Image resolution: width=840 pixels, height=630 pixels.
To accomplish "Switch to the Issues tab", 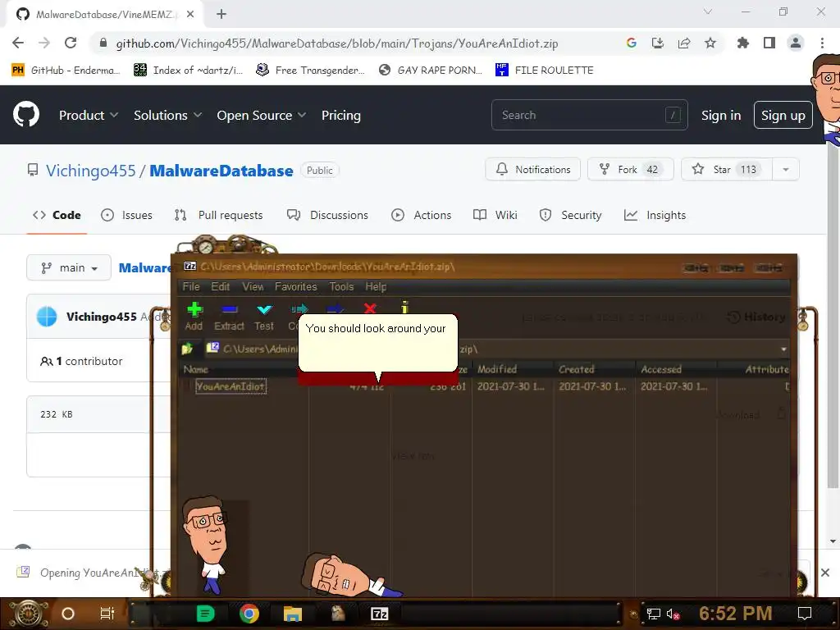I will pos(127,215).
